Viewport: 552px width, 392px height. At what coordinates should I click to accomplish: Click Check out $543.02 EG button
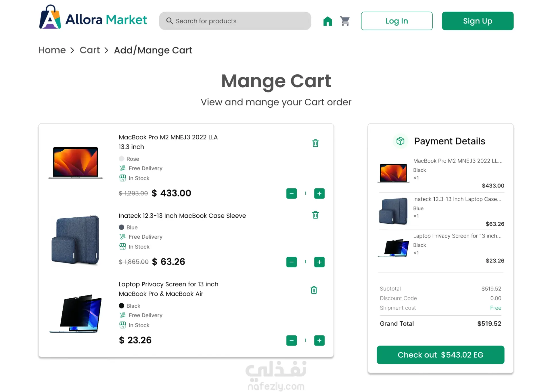[x=440, y=355]
